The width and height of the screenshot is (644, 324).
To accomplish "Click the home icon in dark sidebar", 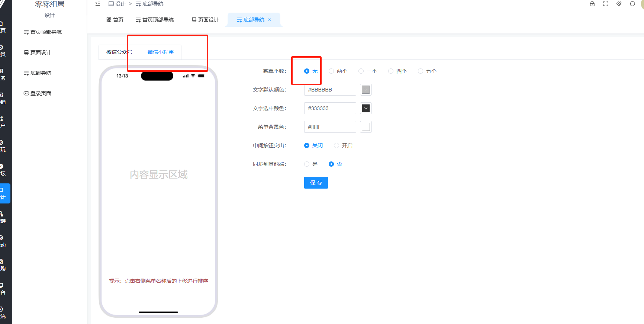I will pos(2,26).
